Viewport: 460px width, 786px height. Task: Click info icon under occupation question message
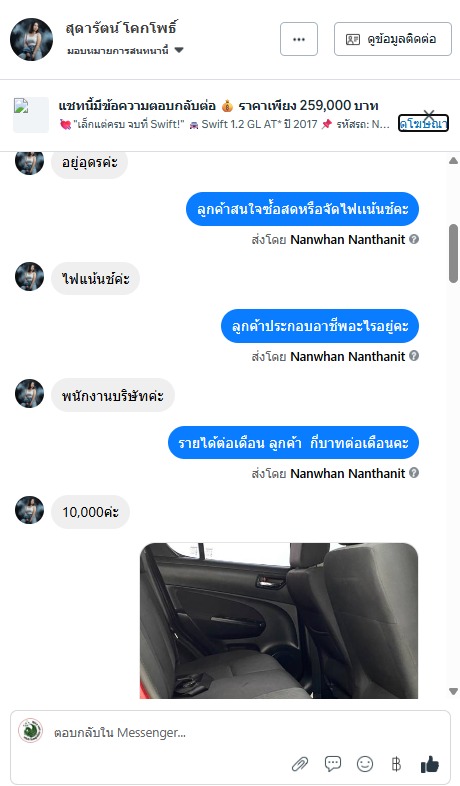pyautogui.click(x=414, y=356)
